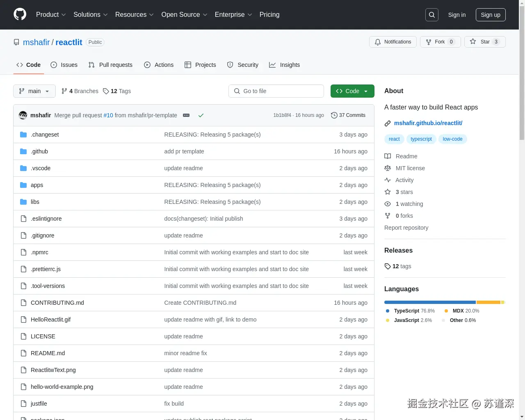Image resolution: width=525 pixels, height=420 pixels.
Task: Open the green Code dropdown
Action: coord(352,91)
